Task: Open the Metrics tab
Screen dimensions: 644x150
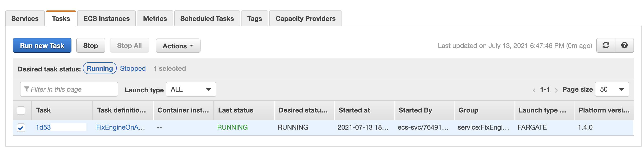Action: [155, 19]
